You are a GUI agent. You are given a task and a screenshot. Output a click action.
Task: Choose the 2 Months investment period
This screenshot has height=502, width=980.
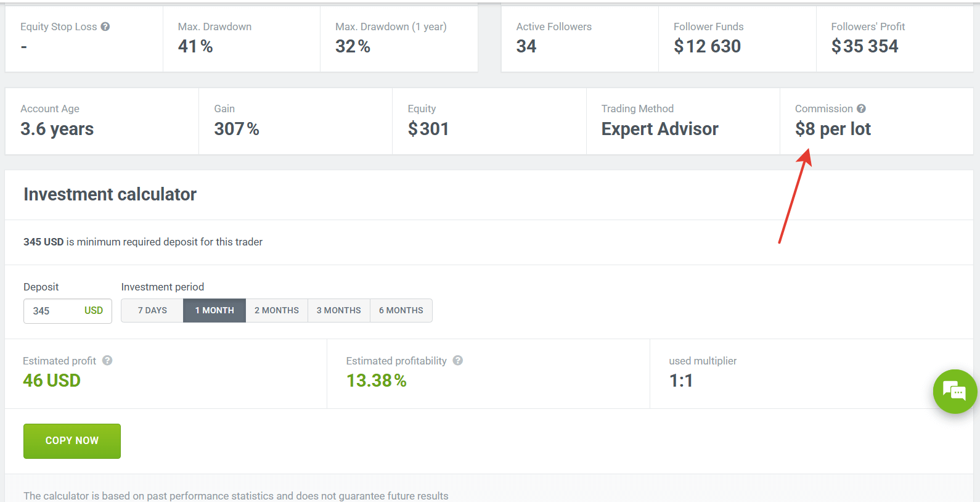pyautogui.click(x=277, y=310)
